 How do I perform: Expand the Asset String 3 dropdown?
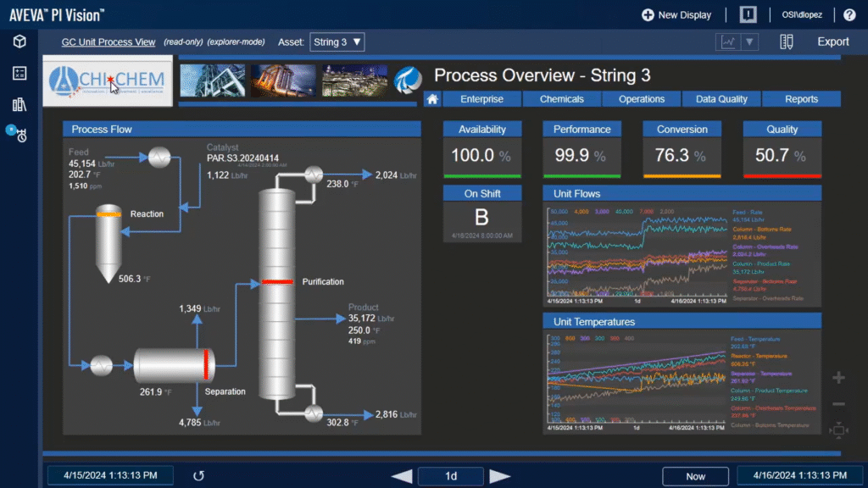click(337, 42)
